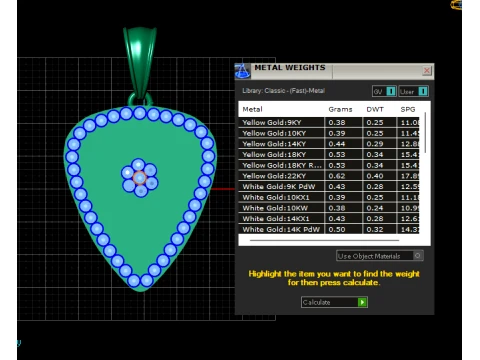Screen dimensions: 480x360
Task: Select the White Gold:9K PdW row
Action: click(x=328, y=186)
